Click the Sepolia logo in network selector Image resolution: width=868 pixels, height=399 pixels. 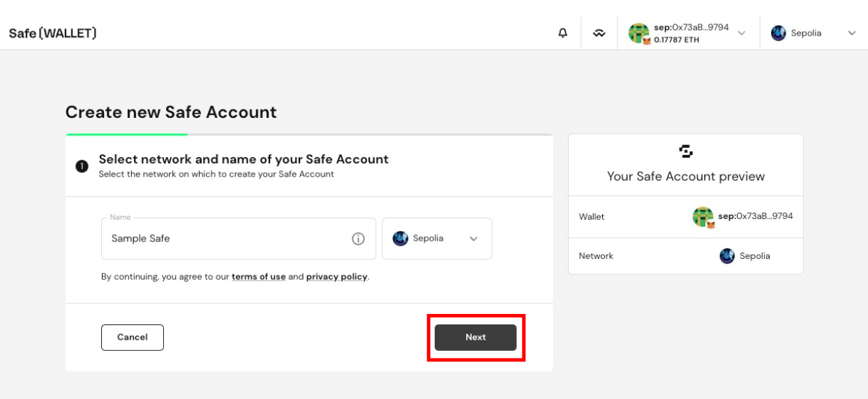coord(401,239)
